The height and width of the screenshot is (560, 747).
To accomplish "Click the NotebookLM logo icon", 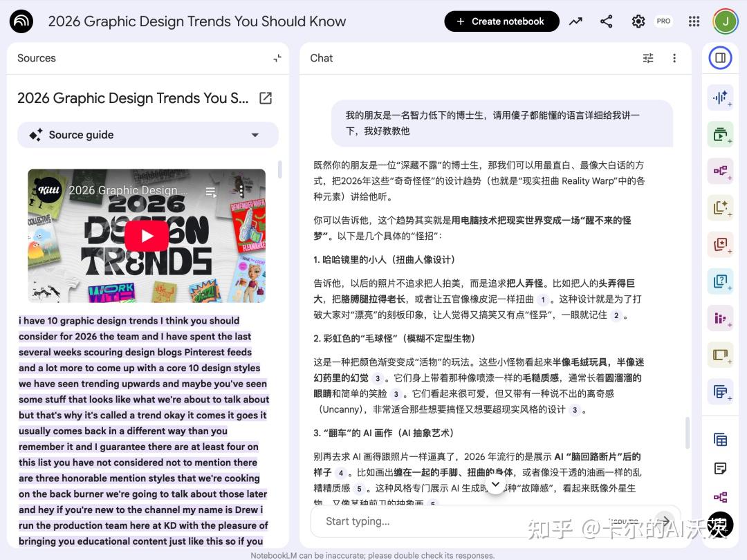I will tap(21, 21).
